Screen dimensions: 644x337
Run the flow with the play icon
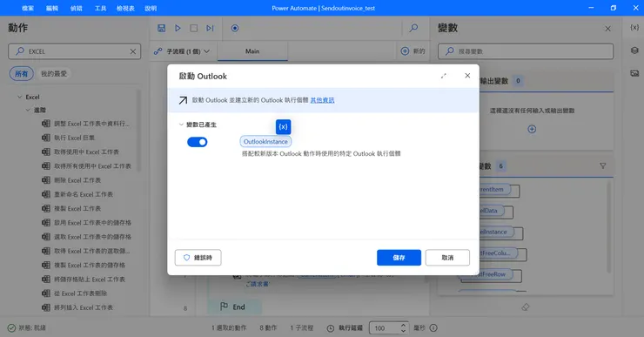click(x=178, y=28)
